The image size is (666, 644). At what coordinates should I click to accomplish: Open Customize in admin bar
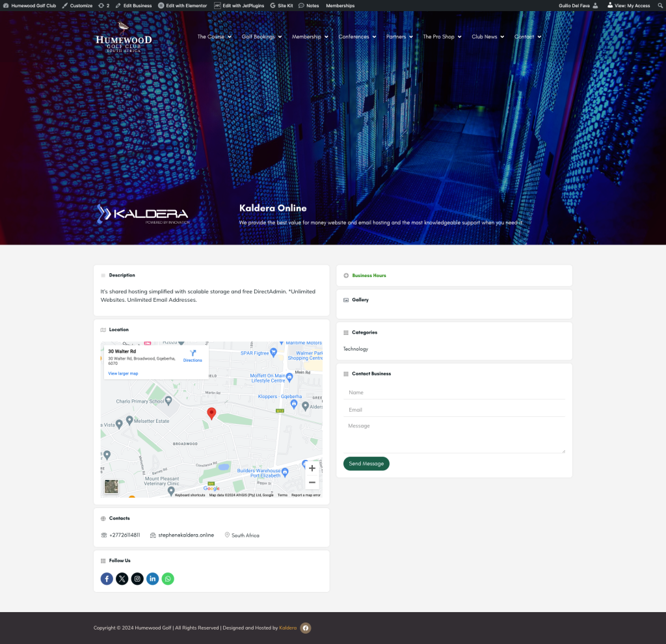point(77,5)
